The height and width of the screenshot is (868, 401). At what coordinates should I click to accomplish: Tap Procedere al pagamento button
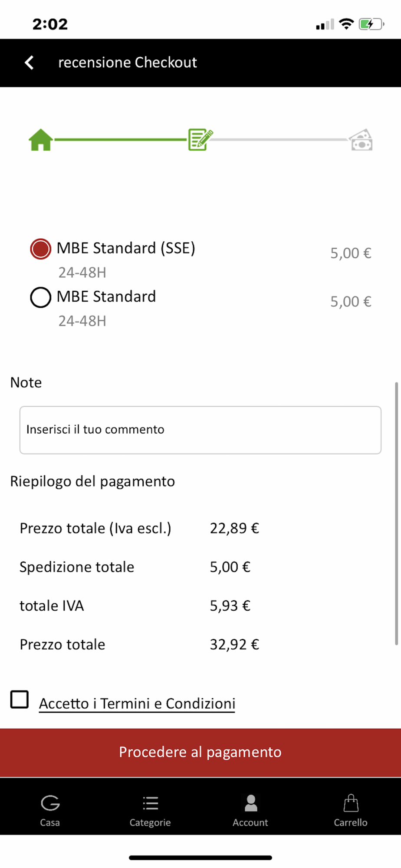click(x=200, y=753)
